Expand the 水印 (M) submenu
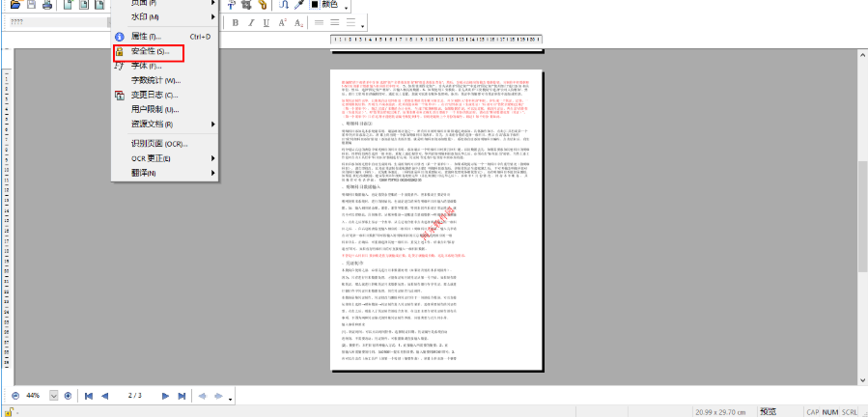 (165, 16)
